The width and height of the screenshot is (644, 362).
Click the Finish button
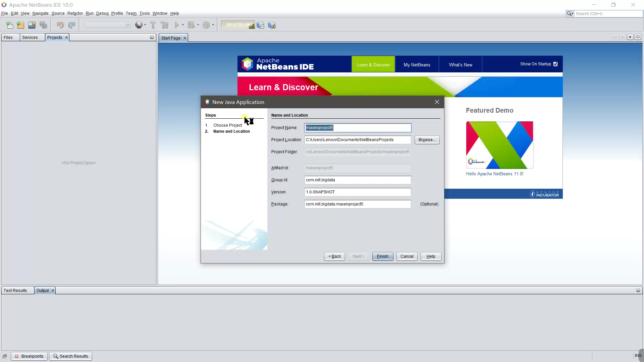(382, 256)
